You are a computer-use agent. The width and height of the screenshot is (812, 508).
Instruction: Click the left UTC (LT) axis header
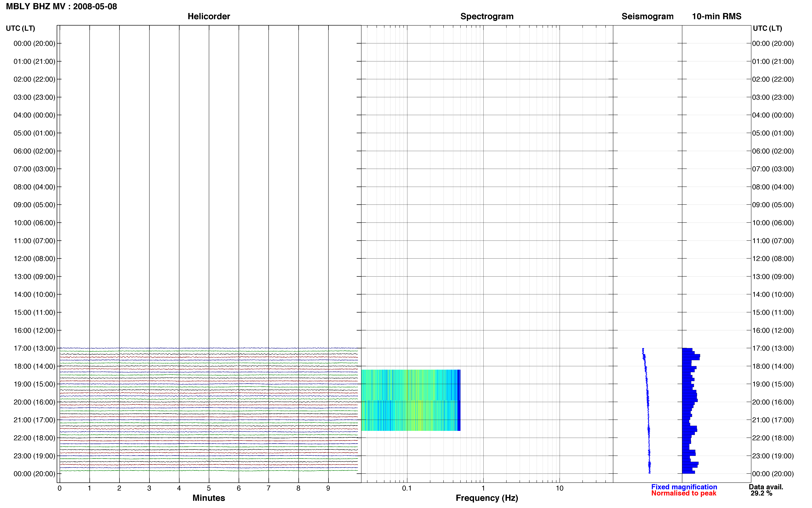21,28
